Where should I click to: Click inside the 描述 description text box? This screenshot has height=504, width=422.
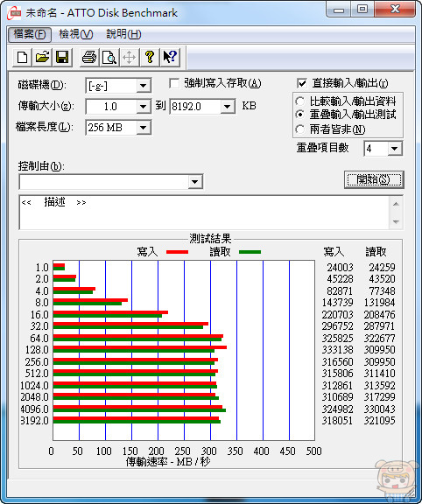pos(204,213)
